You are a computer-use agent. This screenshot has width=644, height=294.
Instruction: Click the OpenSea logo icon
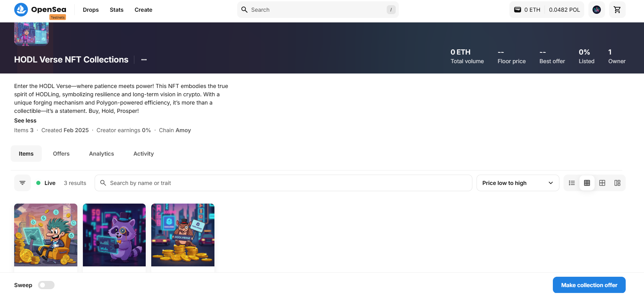[21, 10]
